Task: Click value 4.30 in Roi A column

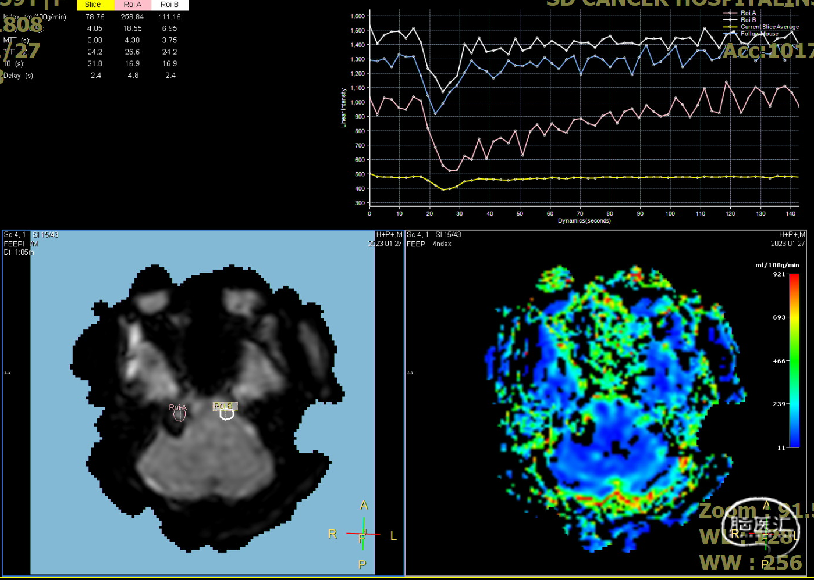Action: (x=132, y=40)
